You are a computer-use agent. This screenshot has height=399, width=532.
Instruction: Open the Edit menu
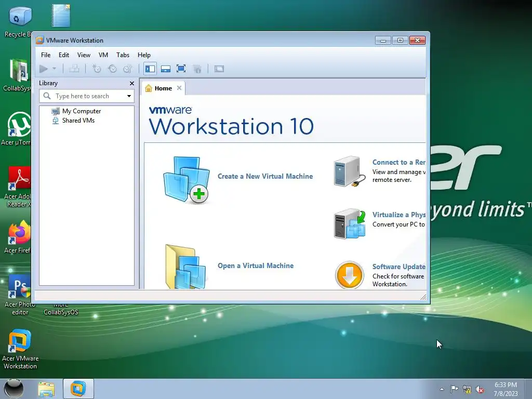(64, 55)
